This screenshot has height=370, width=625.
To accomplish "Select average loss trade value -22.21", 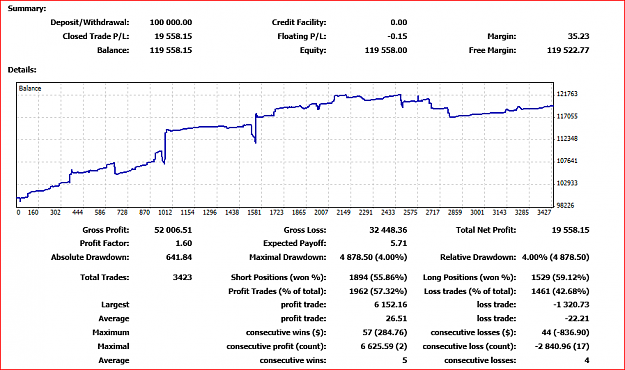I will pyautogui.click(x=577, y=319).
